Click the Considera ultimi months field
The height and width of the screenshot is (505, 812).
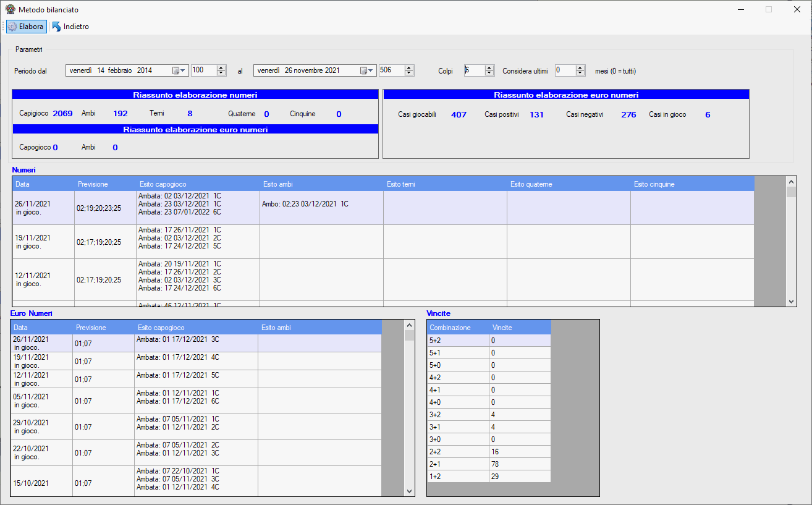click(565, 70)
